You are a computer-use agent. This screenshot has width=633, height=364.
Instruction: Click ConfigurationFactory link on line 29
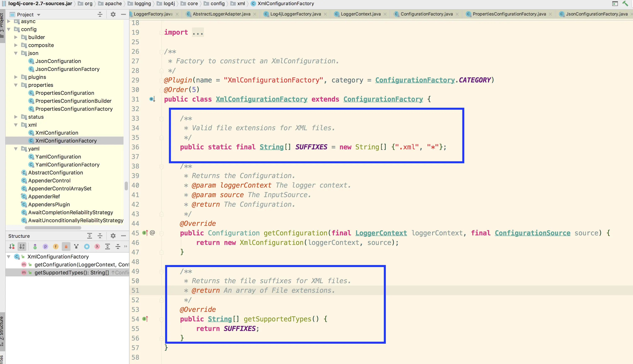(x=415, y=80)
